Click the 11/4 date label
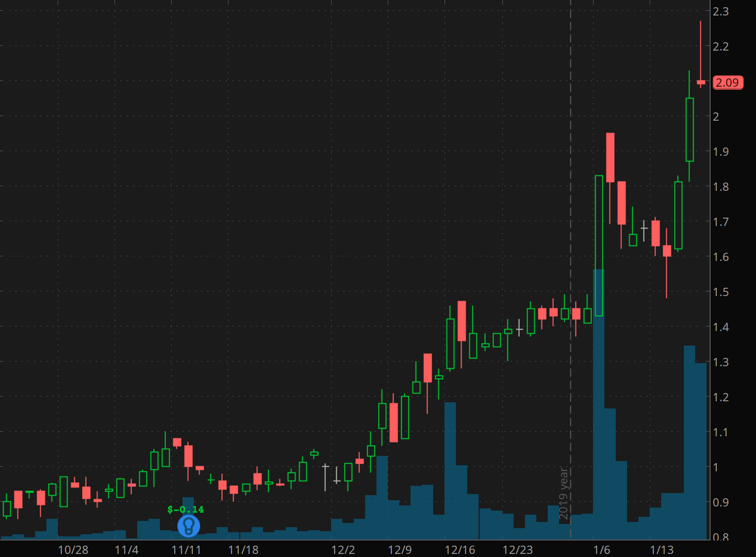The image size is (756, 557). pyautogui.click(x=126, y=550)
